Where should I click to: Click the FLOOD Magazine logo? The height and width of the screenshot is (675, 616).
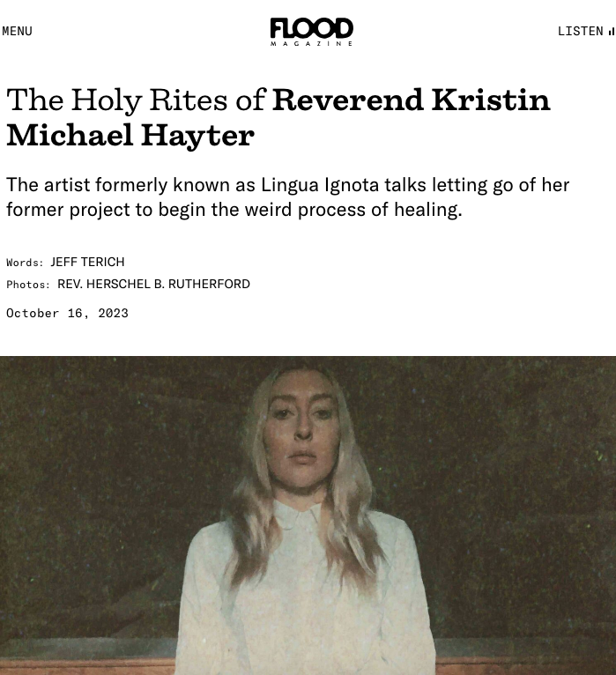pyautogui.click(x=312, y=32)
